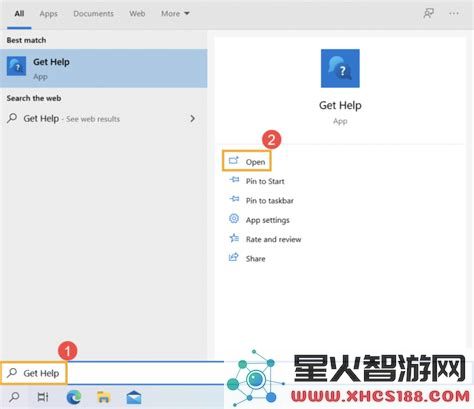This screenshot has height=409, width=474.
Task: Click the feedback person icon
Action: [428, 13]
